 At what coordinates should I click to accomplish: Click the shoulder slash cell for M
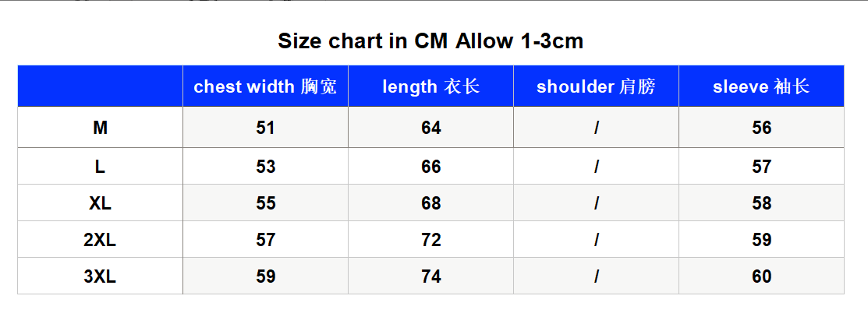596,128
